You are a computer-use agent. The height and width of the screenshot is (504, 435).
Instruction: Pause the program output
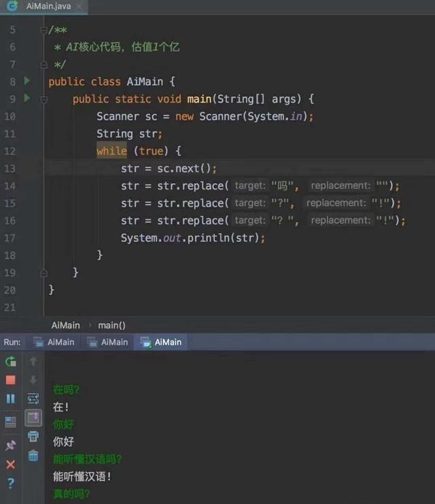coord(10,399)
